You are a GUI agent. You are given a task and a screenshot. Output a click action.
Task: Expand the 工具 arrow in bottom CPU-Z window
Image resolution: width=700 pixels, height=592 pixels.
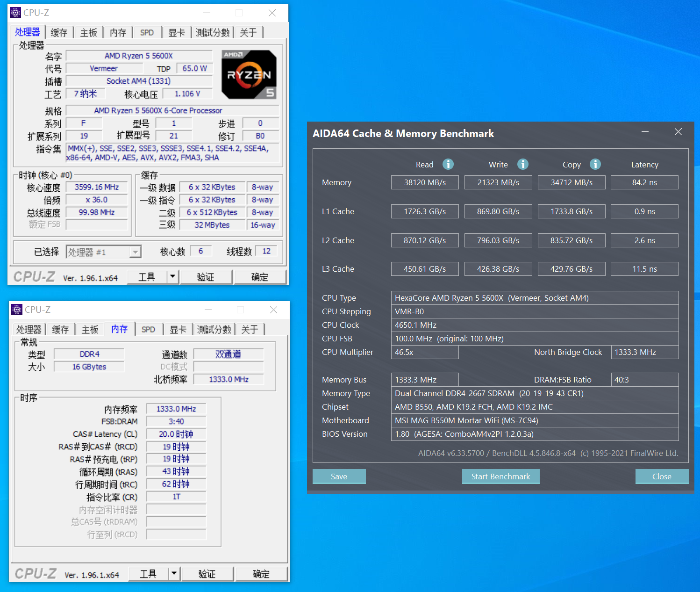coord(174,574)
